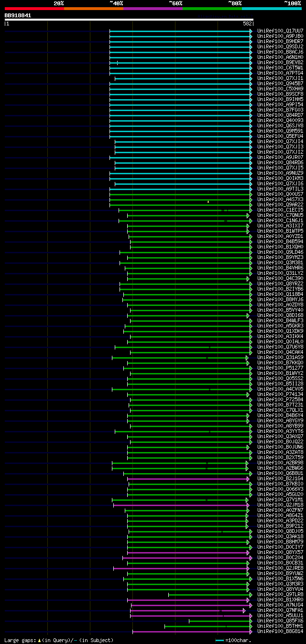Click the arrowhead of the UniRef100_Q4C390 alignment
This screenshot has width=306, height=644.
[x=248, y=278]
